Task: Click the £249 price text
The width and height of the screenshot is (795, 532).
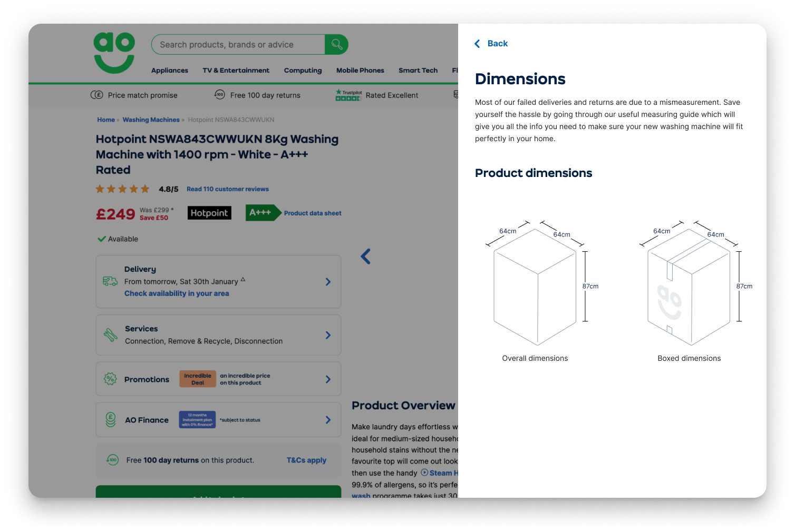Action: coord(115,214)
